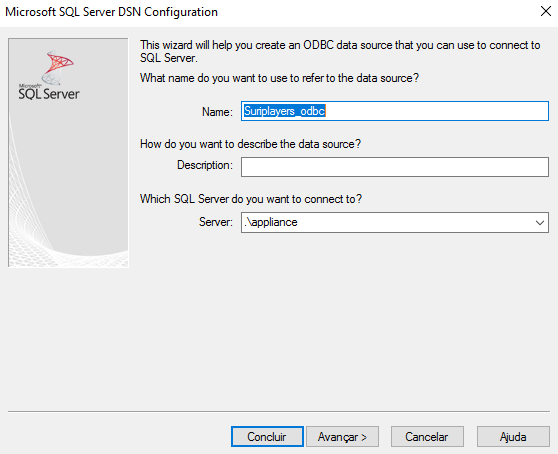Click the Concluir button
This screenshot has width=558, height=454.
coord(267,437)
